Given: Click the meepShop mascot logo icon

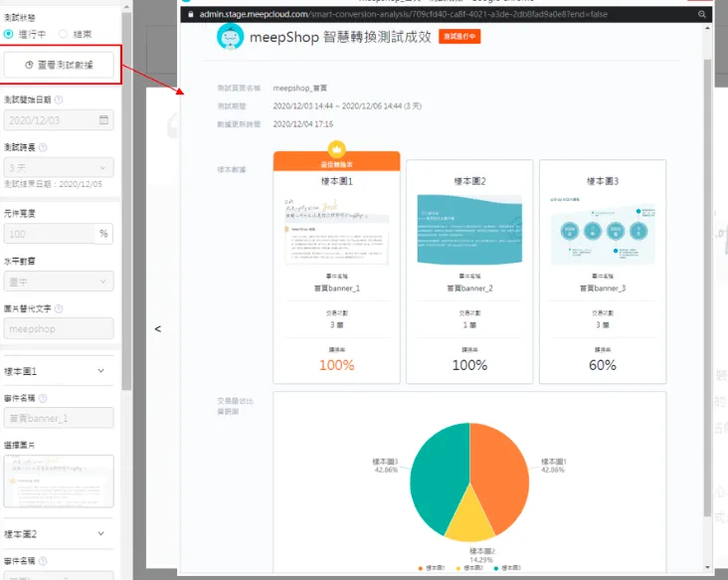Looking at the screenshot, I should click(x=230, y=37).
